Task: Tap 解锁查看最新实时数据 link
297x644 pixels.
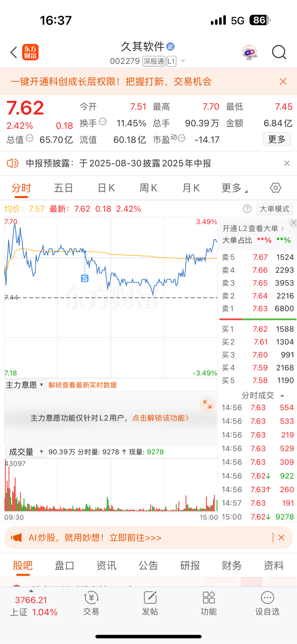Action: click(82, 385)
